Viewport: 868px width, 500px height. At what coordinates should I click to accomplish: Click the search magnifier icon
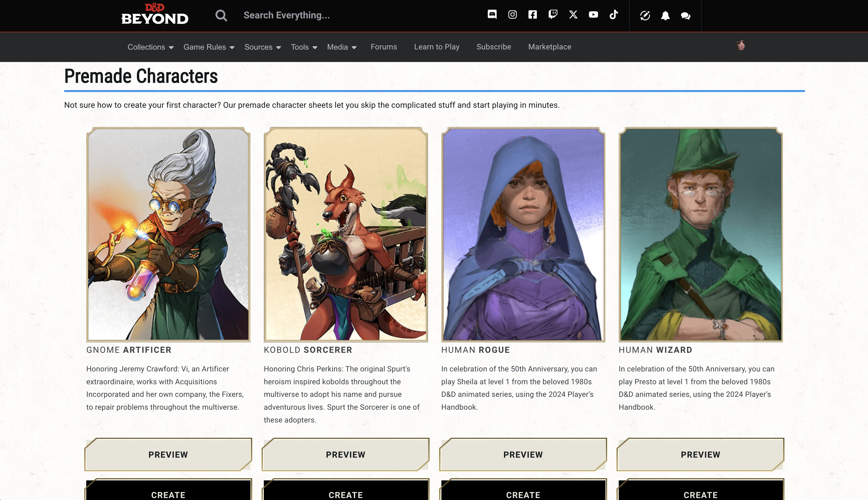[x=221, y=15]
